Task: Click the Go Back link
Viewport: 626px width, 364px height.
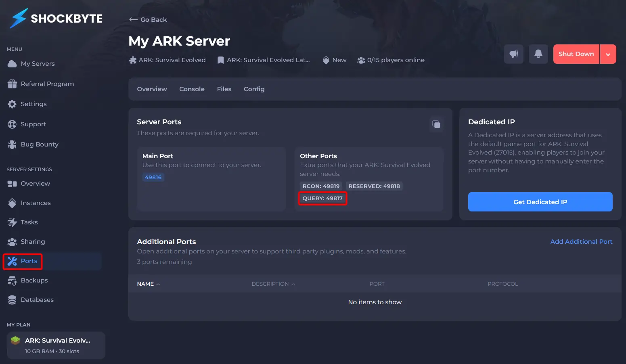Action: tap(148, 19)
